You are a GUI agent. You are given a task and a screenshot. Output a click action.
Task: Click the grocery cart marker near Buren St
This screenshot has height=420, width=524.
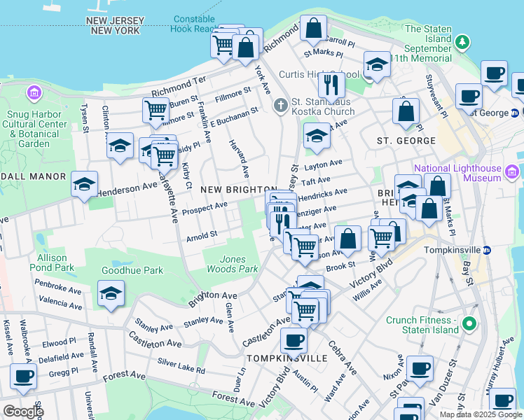click(155, 109)
